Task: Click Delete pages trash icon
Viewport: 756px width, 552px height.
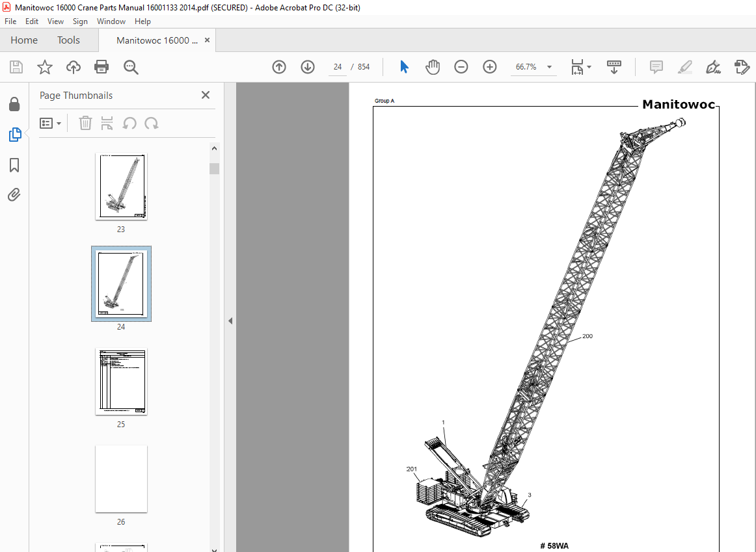Action: 85,124
